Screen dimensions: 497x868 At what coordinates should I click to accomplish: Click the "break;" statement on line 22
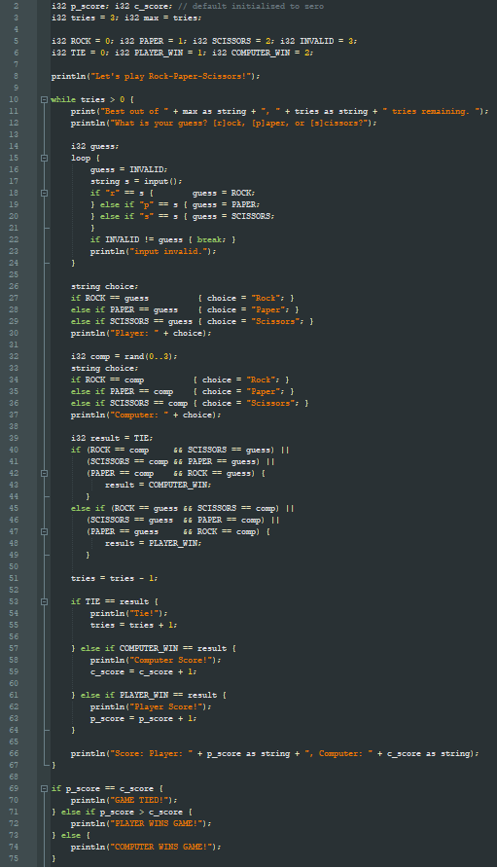tap(211, 239)
